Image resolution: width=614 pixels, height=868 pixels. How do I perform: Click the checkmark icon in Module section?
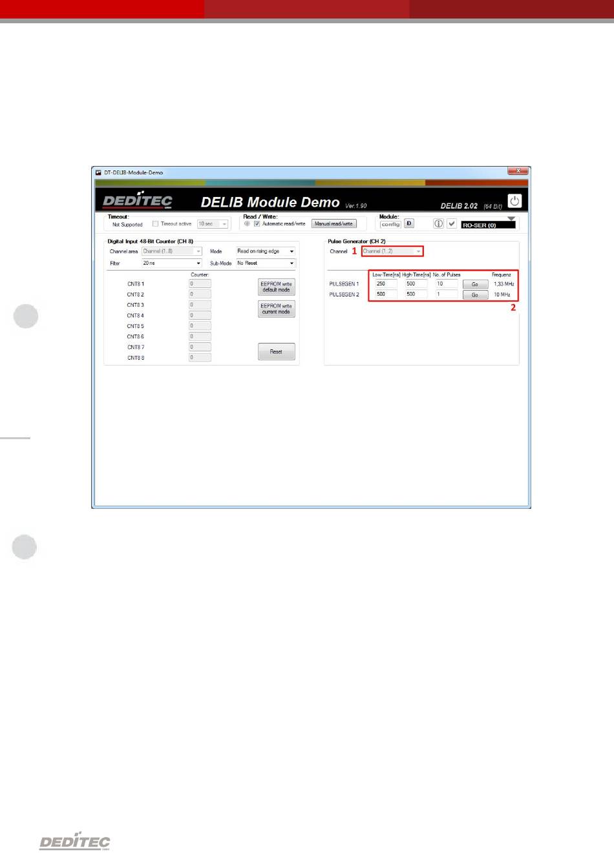(x=452, y=223)
